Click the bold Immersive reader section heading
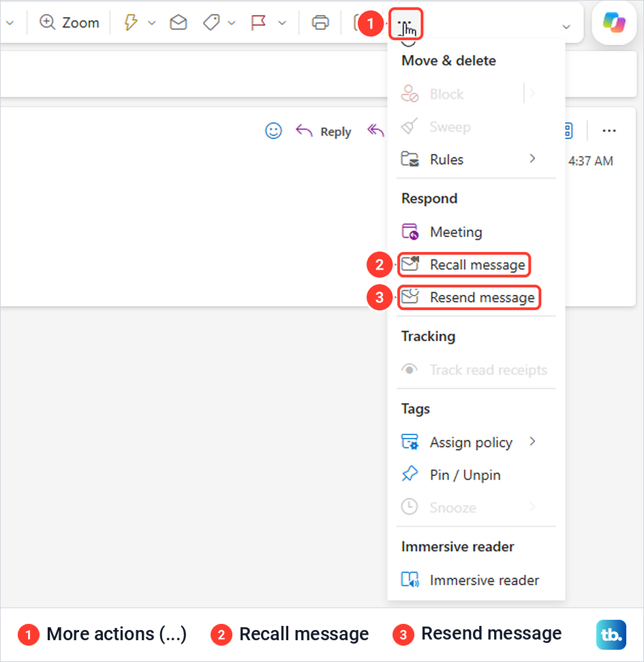644x662 pixels. coord(458,547)
